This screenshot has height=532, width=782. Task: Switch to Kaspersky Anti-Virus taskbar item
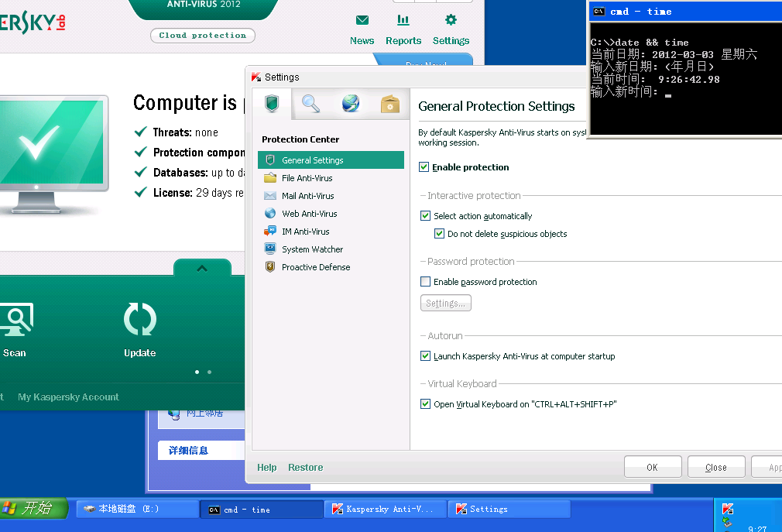(x=386, y=509)
